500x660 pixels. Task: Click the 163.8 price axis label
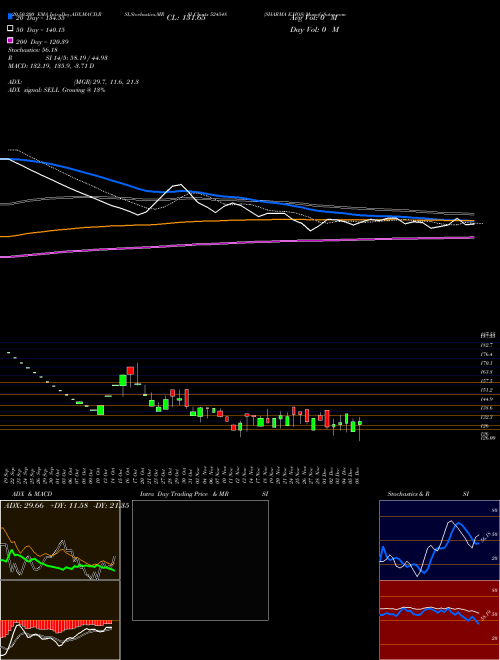click(487, 372)
